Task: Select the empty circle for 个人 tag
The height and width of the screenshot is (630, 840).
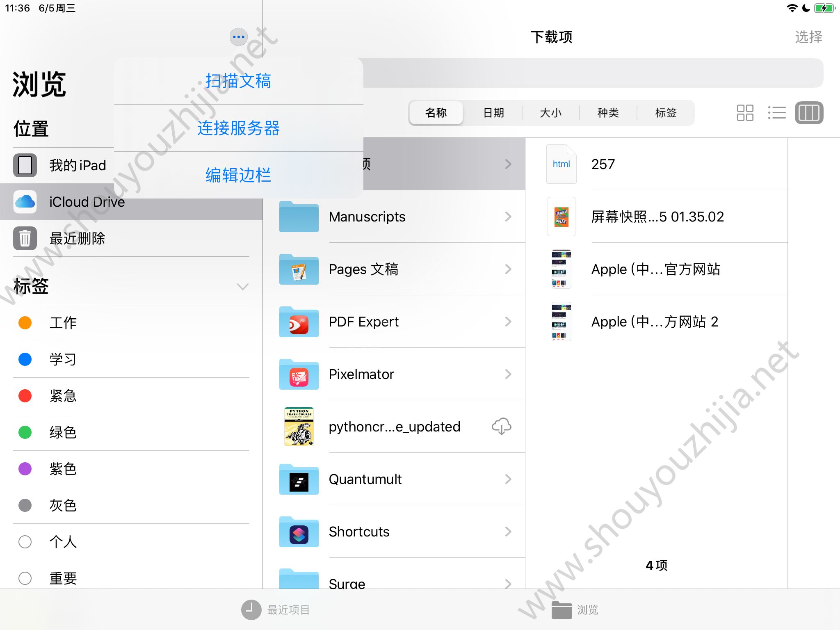Action: [x=25, y=542]
